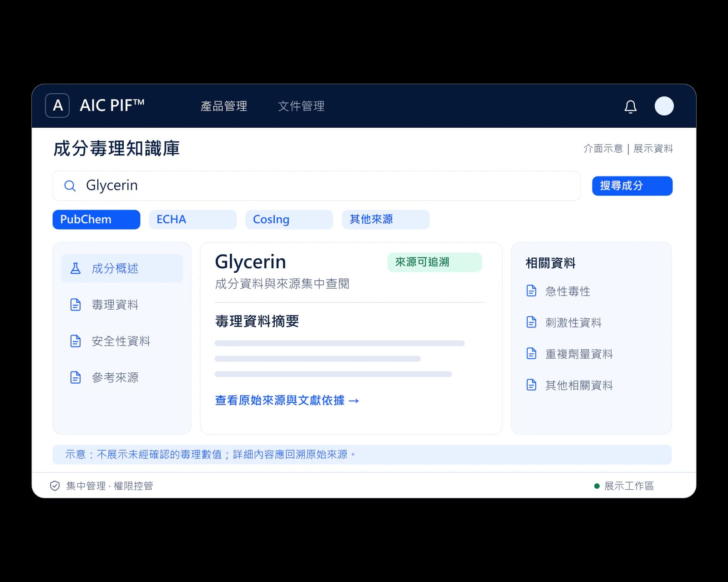Viewport: 728px width, 582px height.
Task: Open the notifications bell
Action: point(631,106)
